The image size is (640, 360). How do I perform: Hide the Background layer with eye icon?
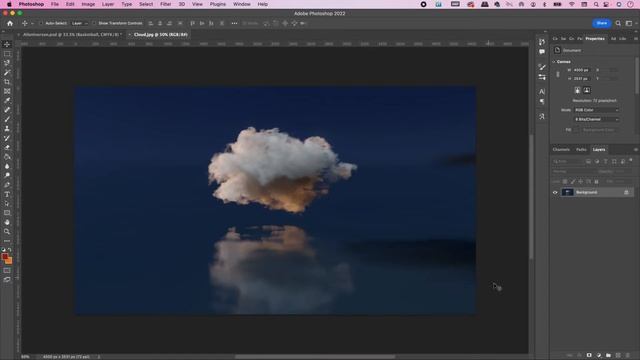point(555,192)
